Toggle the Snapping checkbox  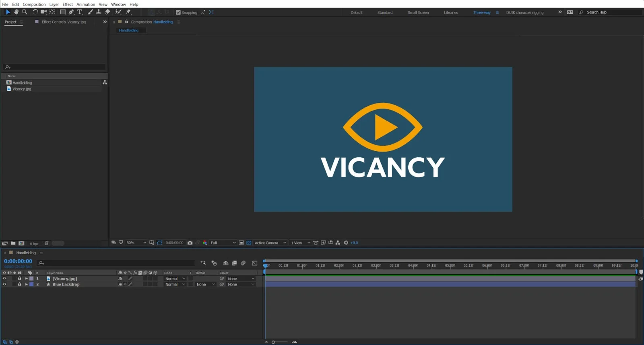point(178,12)
